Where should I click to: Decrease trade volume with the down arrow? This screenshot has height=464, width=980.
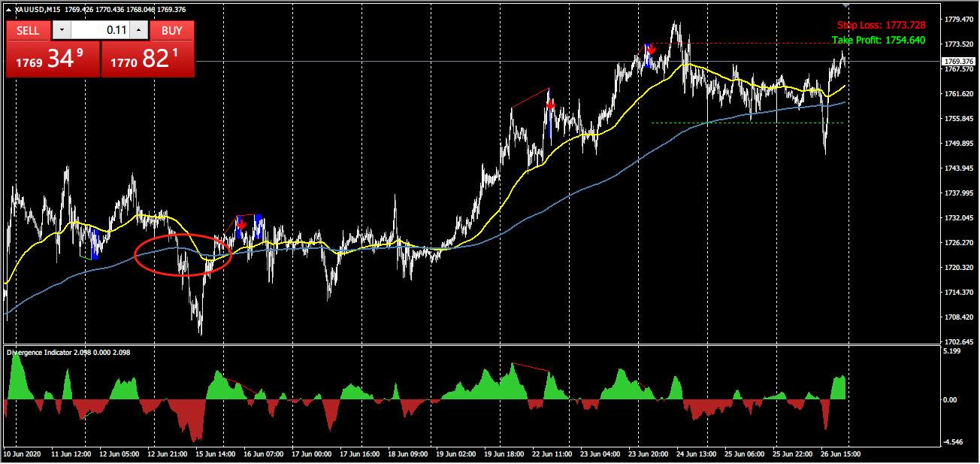pos(62,30)
